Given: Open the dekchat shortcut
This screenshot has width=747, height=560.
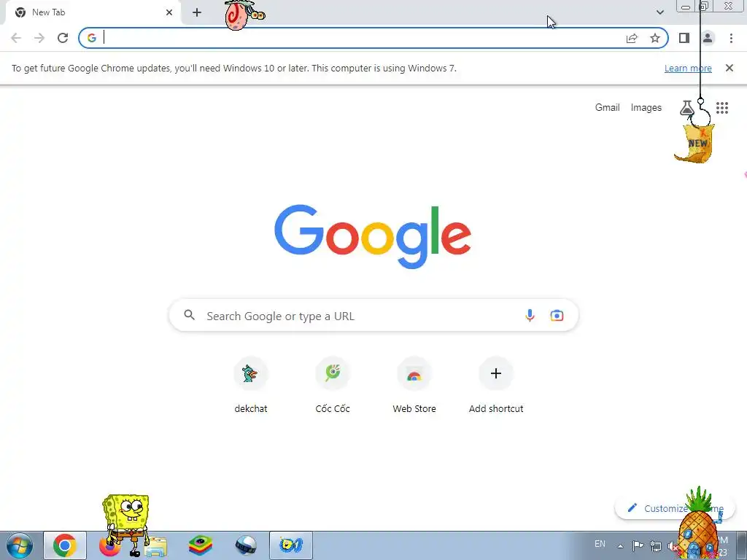Looking at the screenshot, I should [251, 386].
